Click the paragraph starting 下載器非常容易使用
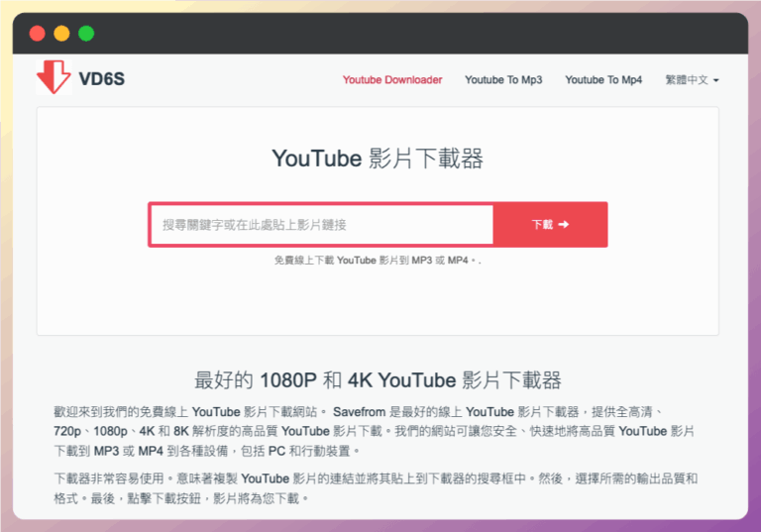Viewport: 761px width, 532px height. point(376,488)
